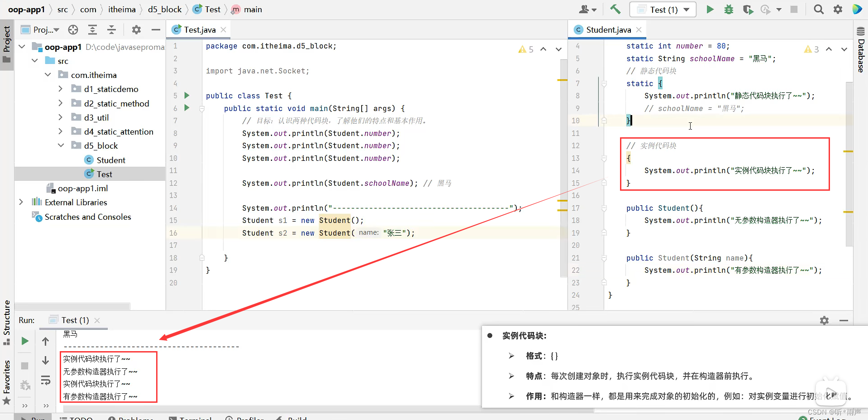The width and height of the screenshot is (868, 420).
Task: Select the Test class in the project tree
Action: tap(98, 174)
